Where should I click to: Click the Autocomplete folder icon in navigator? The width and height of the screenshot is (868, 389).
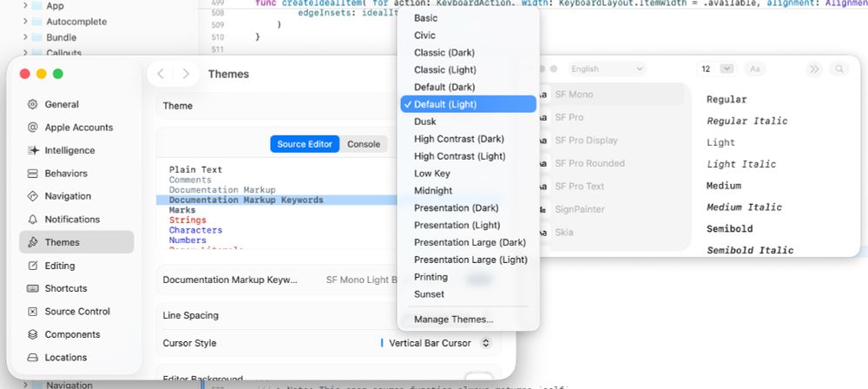37,22
